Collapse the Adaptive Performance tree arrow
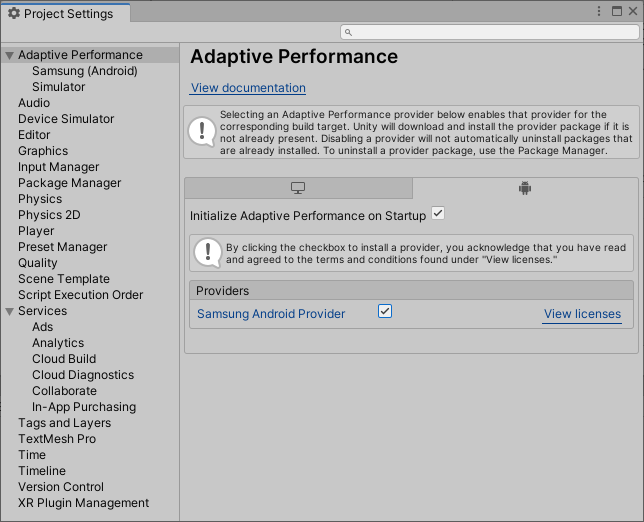644x522 pixels. pos(9,55)
